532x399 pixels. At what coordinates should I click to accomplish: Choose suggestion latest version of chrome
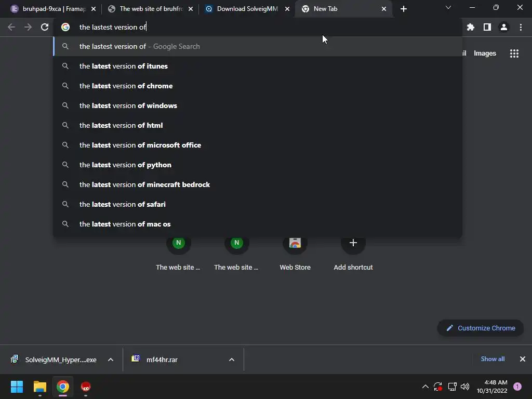(258, 86)
